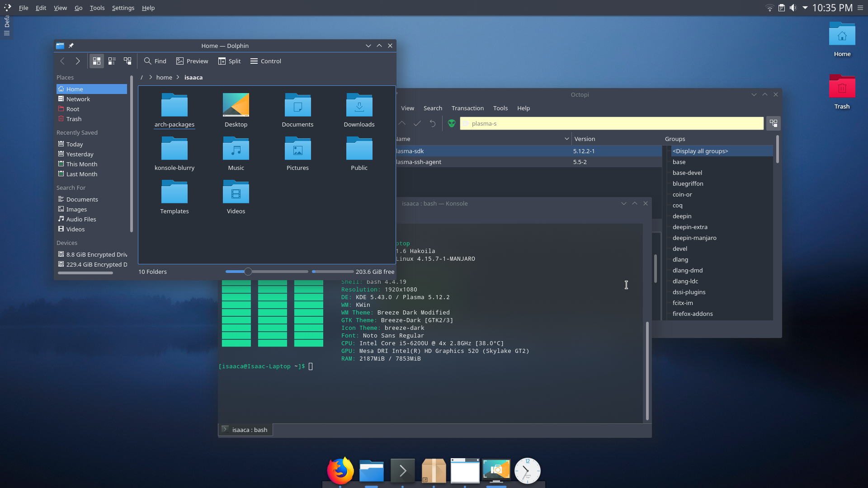
Task: Click the Octopi plasma-s search field
Action: click(612, 123)
